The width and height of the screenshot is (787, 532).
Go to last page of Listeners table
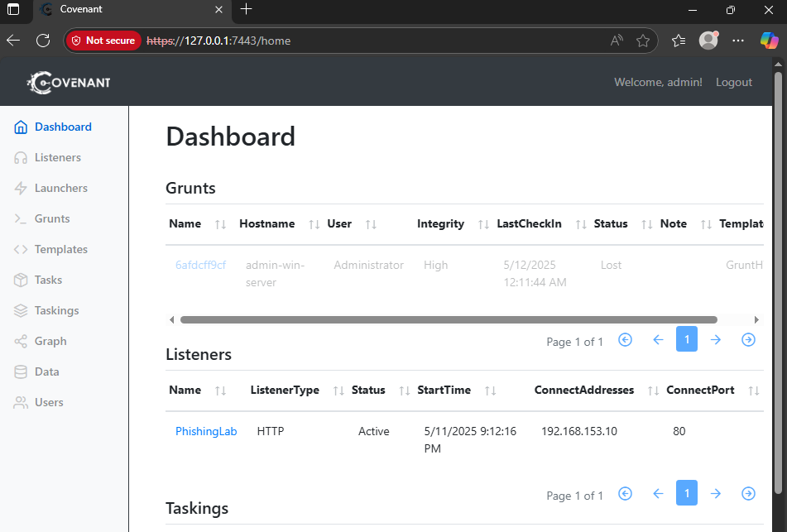click(x=748, y=494)
